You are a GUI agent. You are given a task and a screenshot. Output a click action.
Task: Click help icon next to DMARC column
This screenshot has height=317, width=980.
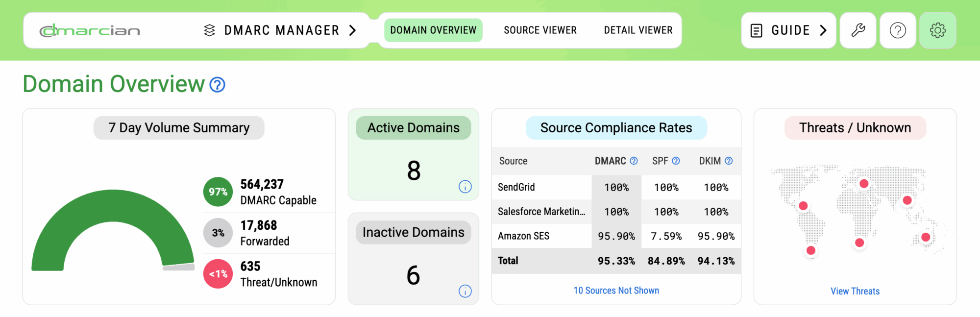634,161
